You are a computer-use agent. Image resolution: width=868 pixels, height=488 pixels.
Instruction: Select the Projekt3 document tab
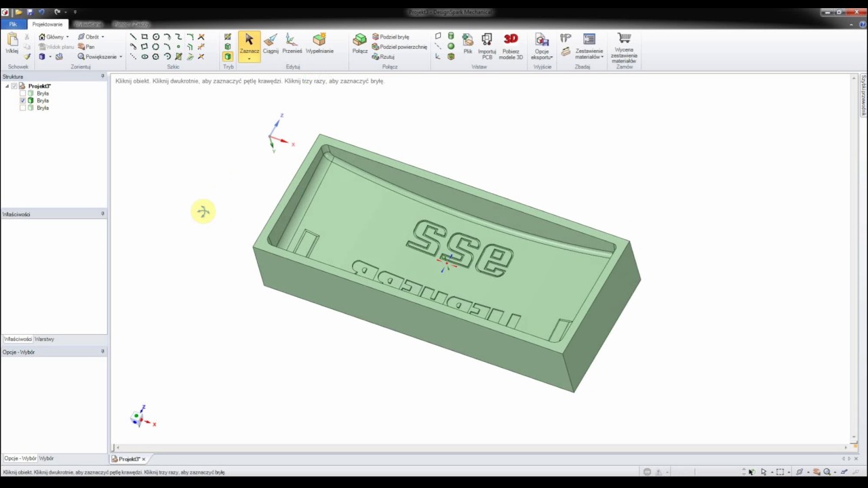pos(129,459)
